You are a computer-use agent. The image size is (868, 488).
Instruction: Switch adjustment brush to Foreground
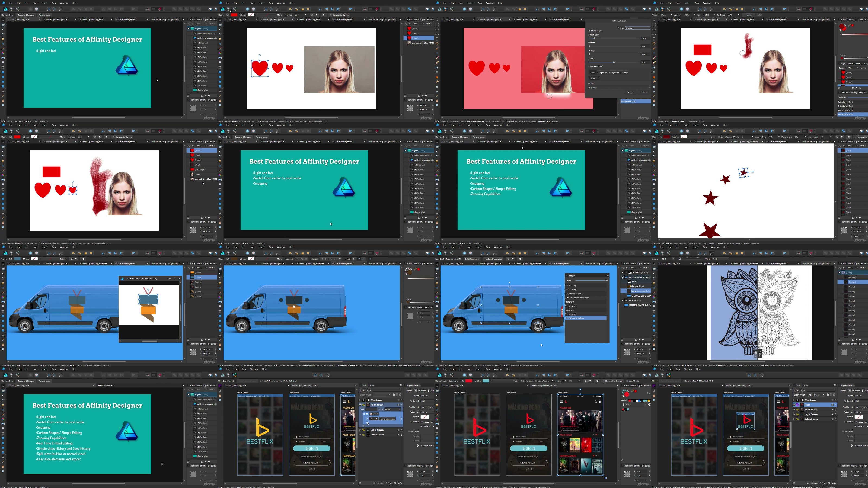[x=602, y=73]
